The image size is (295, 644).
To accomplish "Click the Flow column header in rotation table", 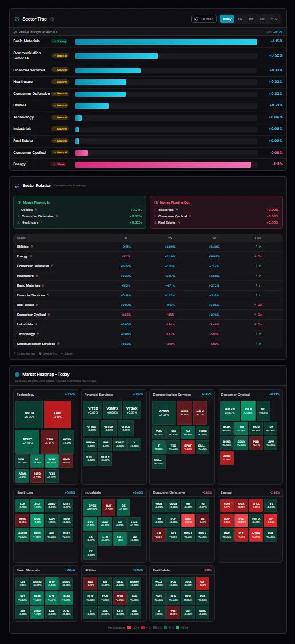I will [x=258, y=238].
